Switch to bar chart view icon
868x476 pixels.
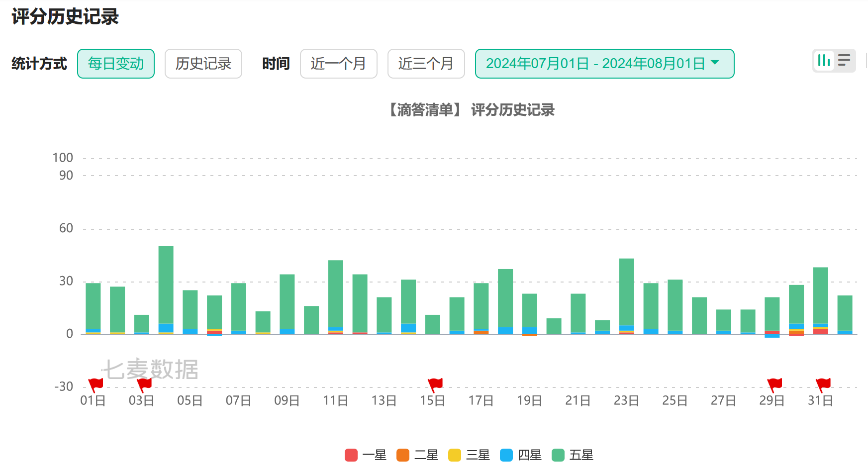coord(824,61)
